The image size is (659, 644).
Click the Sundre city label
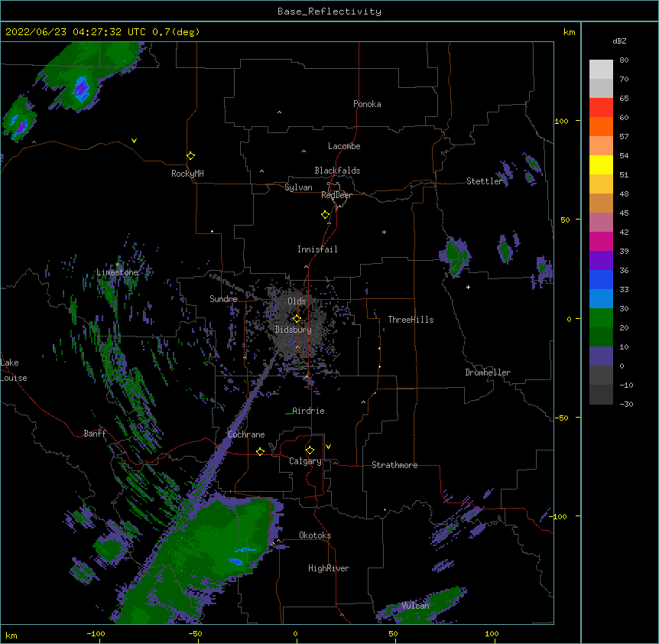(223, 299)
